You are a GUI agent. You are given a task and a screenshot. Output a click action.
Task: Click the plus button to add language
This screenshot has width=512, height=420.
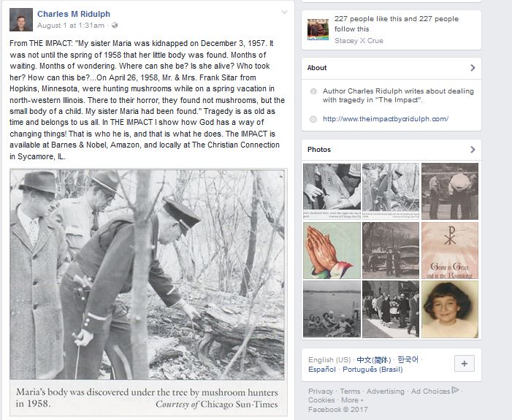point(465,364)
